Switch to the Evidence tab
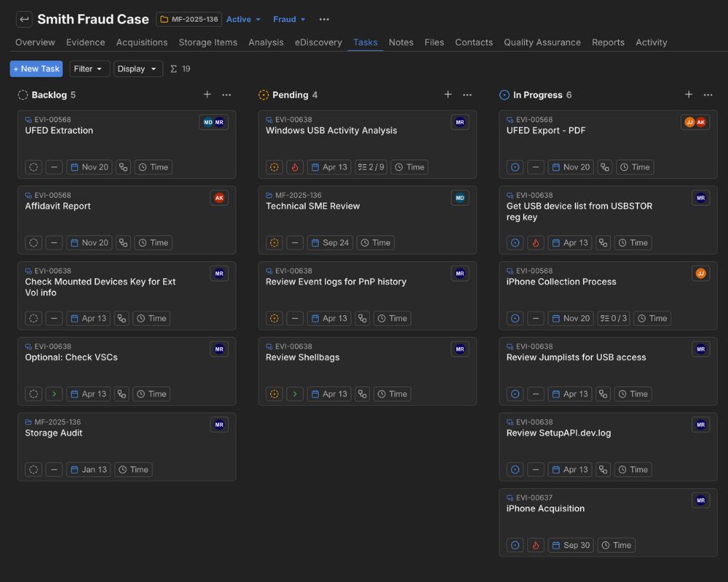728x582 pixels. pos(85,42)
